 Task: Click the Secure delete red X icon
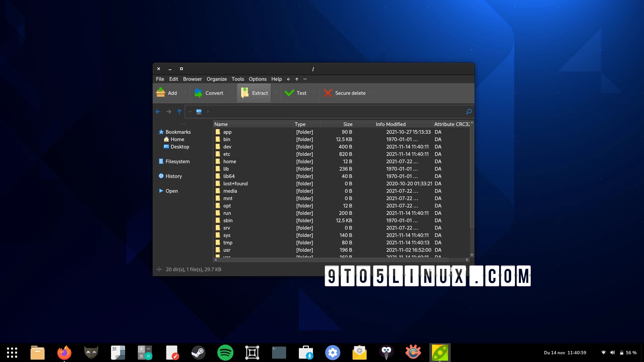tap(328, 93)
